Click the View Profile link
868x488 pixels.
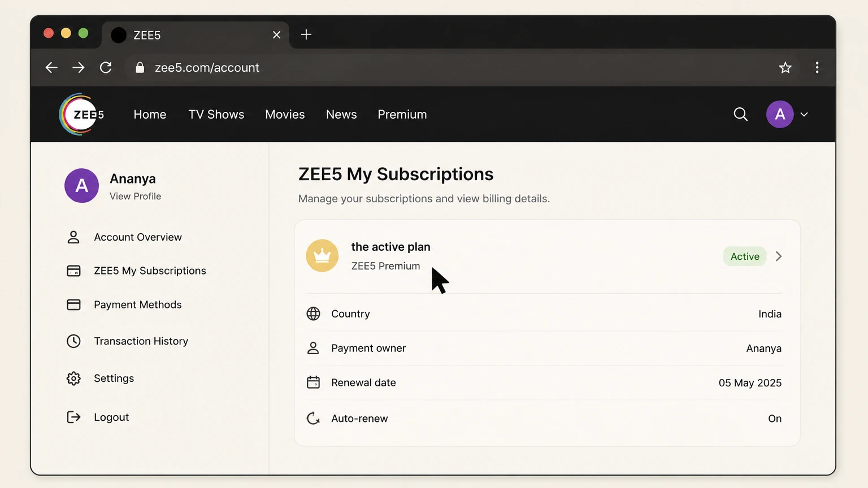[135, 196]
